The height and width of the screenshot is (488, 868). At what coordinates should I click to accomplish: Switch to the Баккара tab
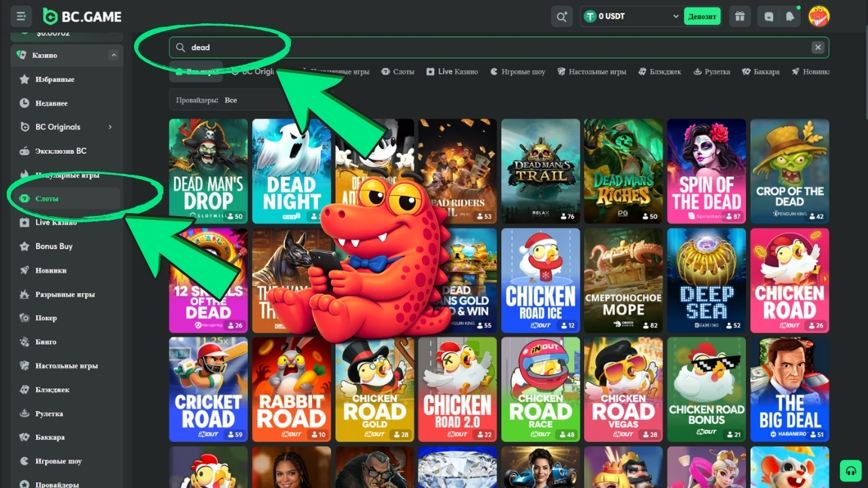pyautogui.click(x=761, y=72)
